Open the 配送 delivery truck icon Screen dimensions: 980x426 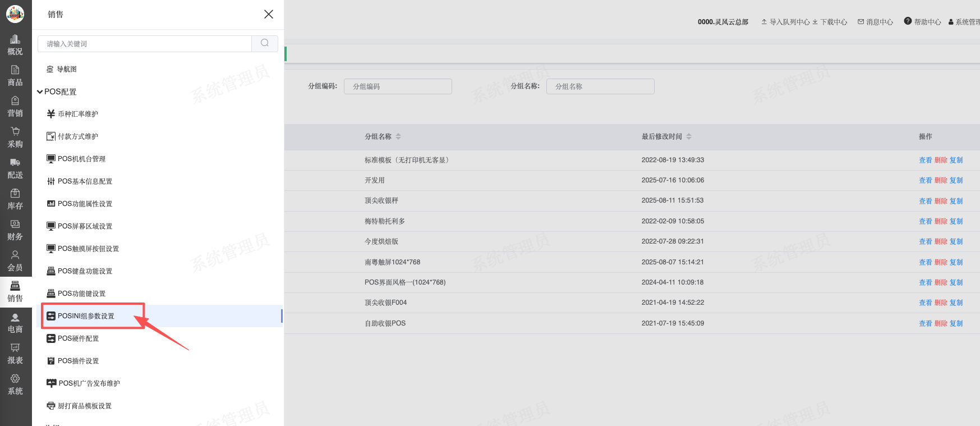coord(15,162)
